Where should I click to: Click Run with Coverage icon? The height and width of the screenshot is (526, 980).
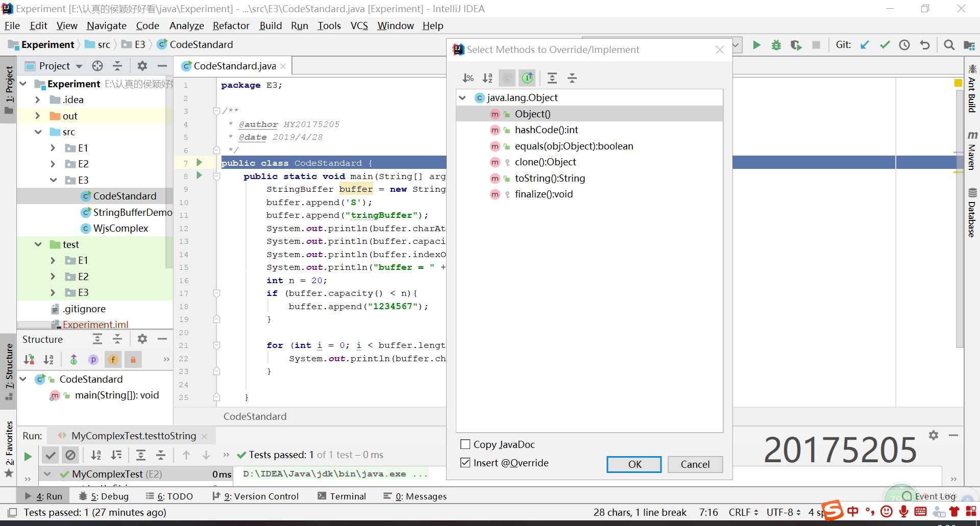796,45
